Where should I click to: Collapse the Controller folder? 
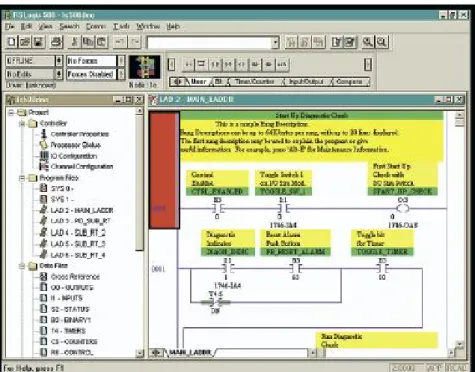click(22, 124)
